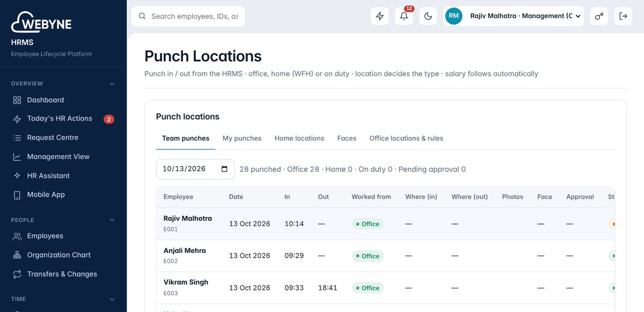Click the HR Assistant sparkle icon

(x=17, y=176)
